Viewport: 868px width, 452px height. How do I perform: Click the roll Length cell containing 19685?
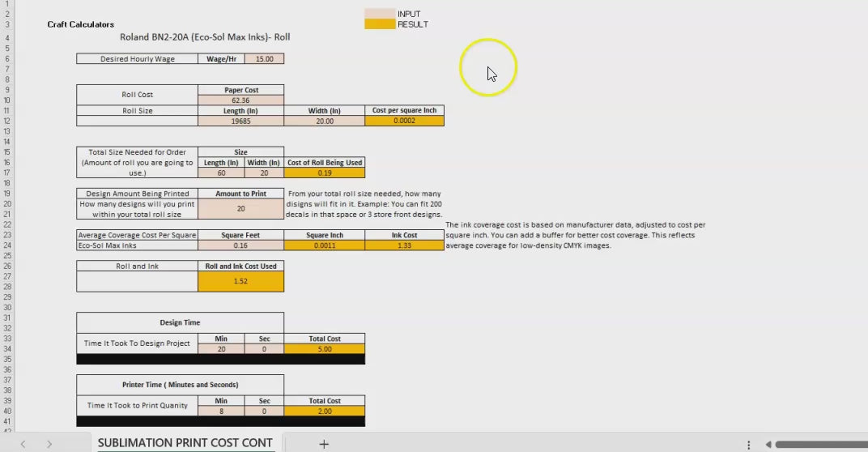(240, 121)
